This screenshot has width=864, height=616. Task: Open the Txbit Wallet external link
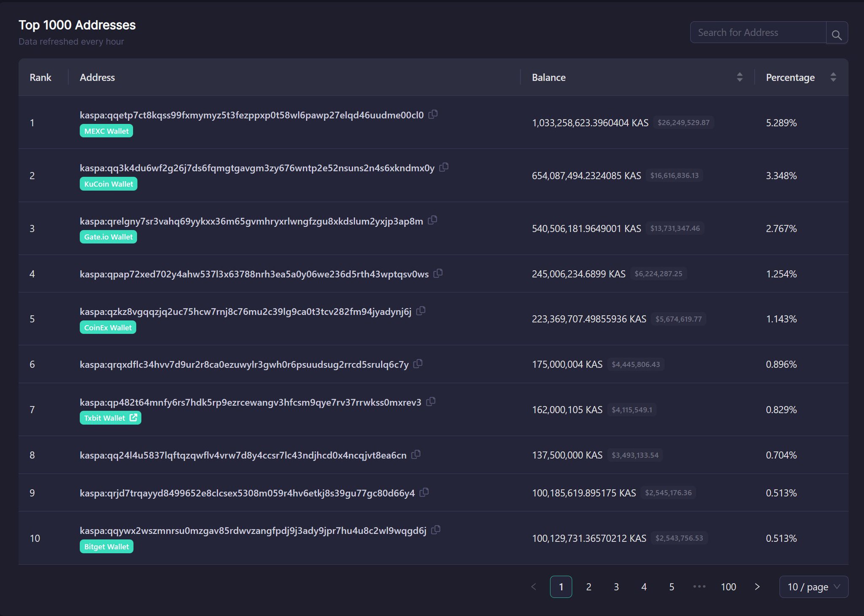(133, 417)
